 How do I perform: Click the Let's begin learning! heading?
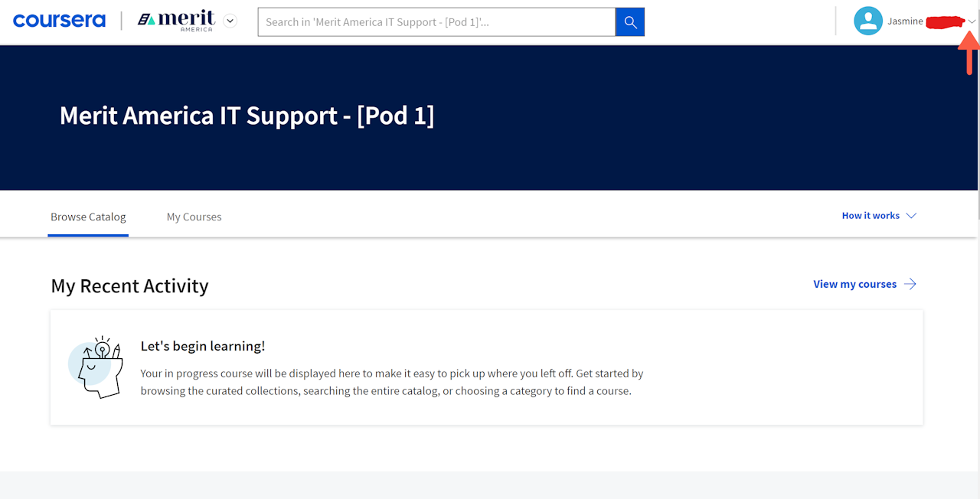(203, 346)
